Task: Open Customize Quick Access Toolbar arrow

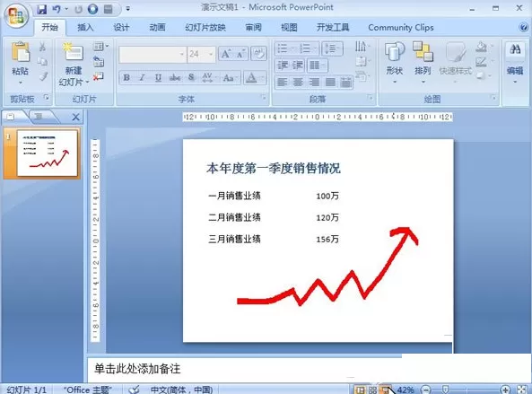Action: coord(128,9)
